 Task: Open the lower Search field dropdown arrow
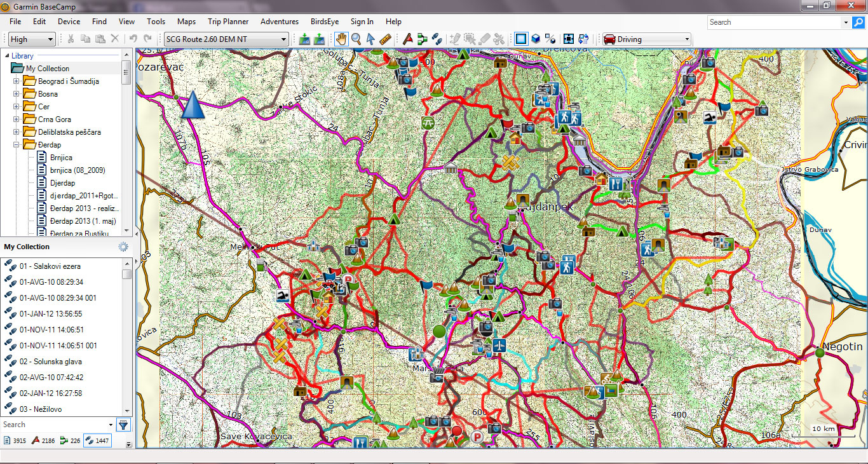pos(110,425)
